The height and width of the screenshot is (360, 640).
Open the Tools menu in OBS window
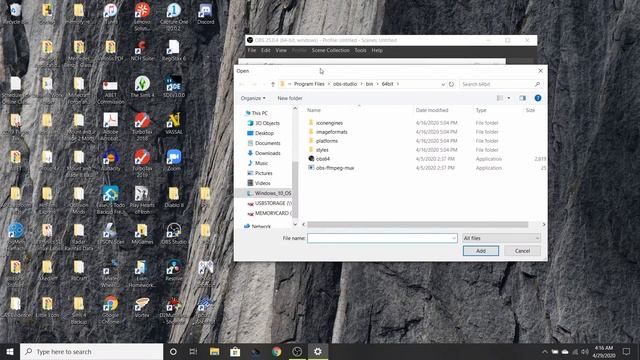pyautogui.click(x=360, y=50)
